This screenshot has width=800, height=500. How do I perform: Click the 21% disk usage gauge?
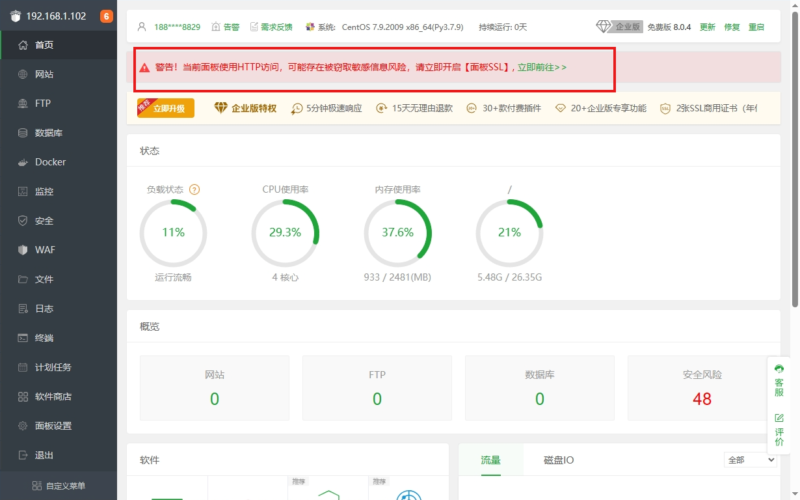[x=509, y=233]
